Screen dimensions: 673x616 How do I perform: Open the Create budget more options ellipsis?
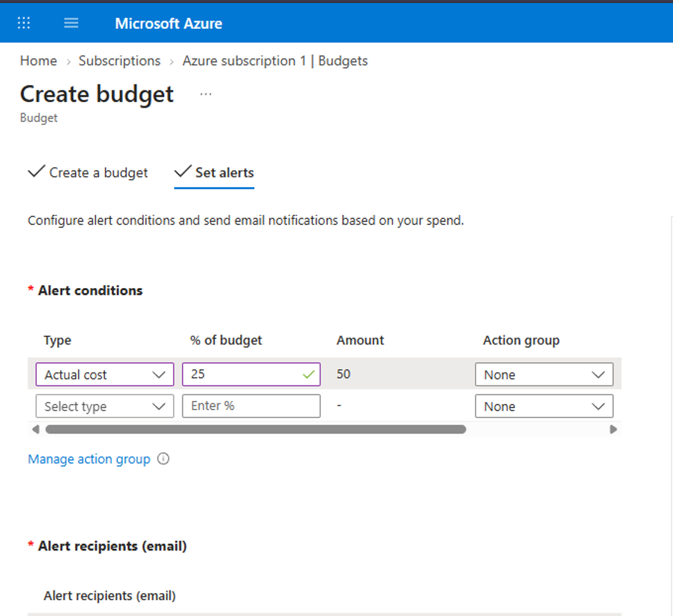coord(206,94)
